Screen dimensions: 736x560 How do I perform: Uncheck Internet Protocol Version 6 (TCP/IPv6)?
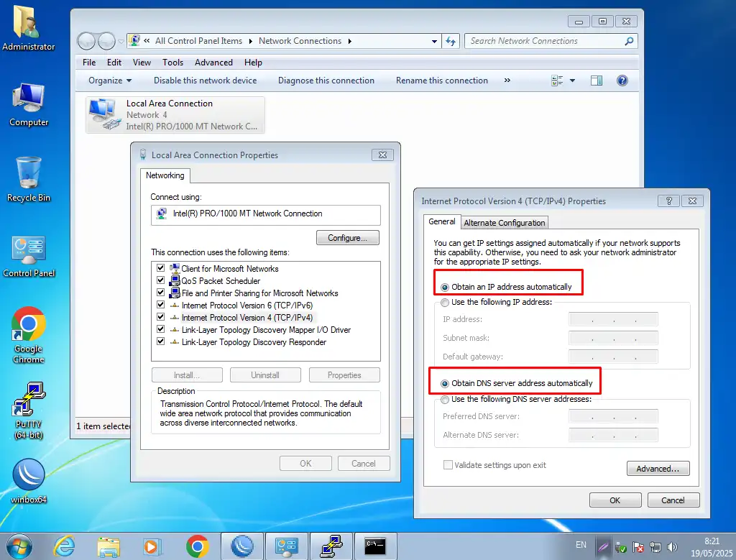[x=161, y=306]
